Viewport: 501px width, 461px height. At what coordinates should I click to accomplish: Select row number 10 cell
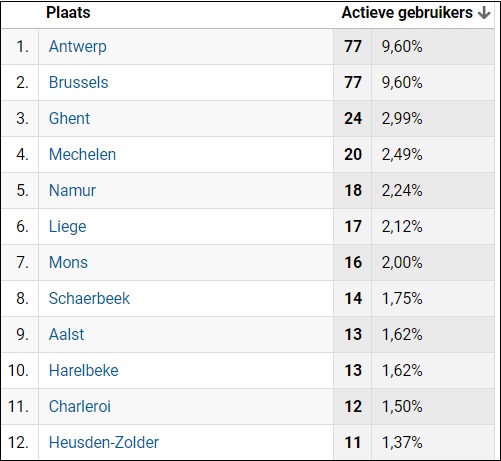pos(19,370)
